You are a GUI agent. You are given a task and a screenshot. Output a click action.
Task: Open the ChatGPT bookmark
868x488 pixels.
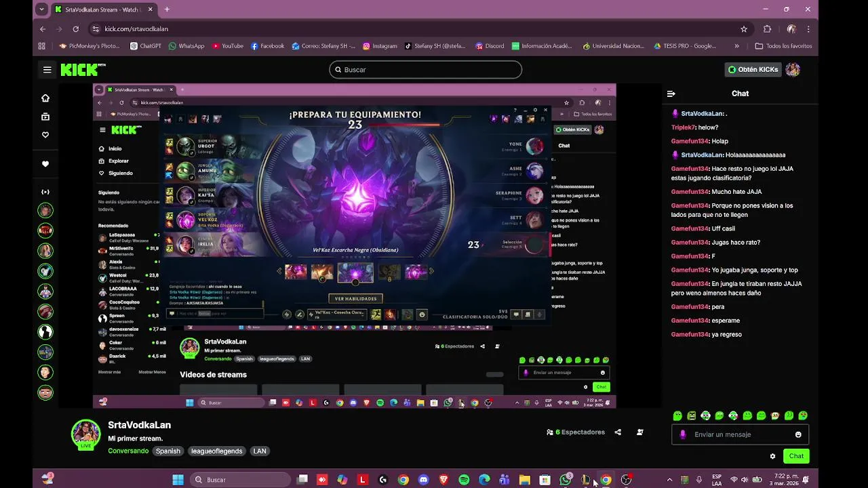[146, 46]
